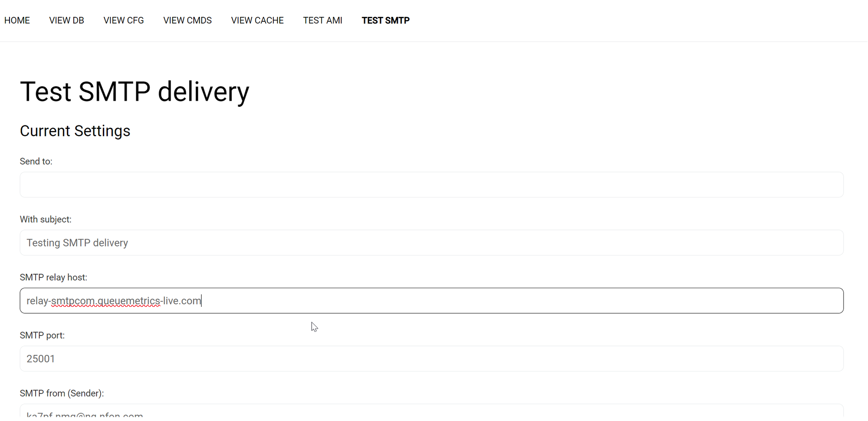The width and height of the screenshot is (868, 421).
Task: Go to the HOME navigation link
Action: click(x=17, y=20)
